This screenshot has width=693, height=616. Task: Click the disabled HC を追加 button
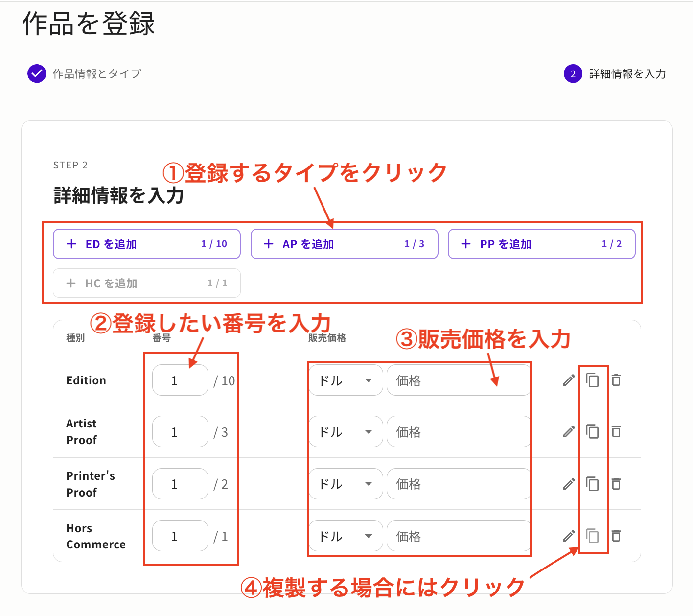point(147,283)
